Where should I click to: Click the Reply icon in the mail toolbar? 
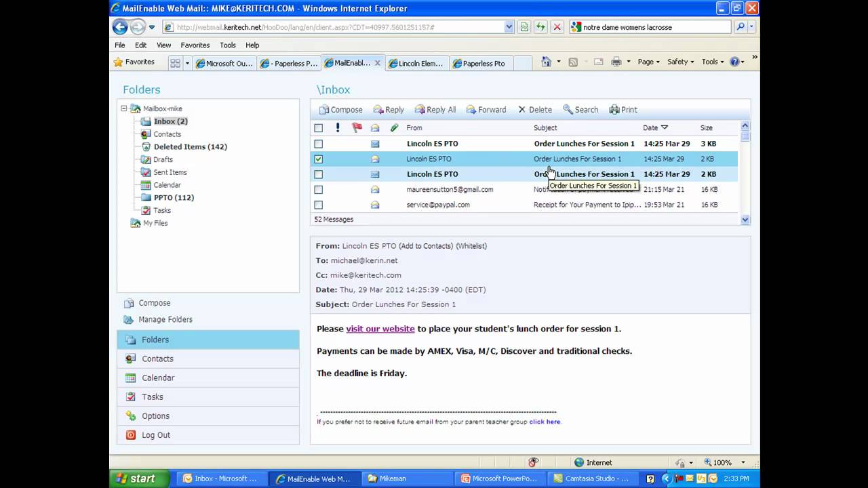[x=378, y=110]
